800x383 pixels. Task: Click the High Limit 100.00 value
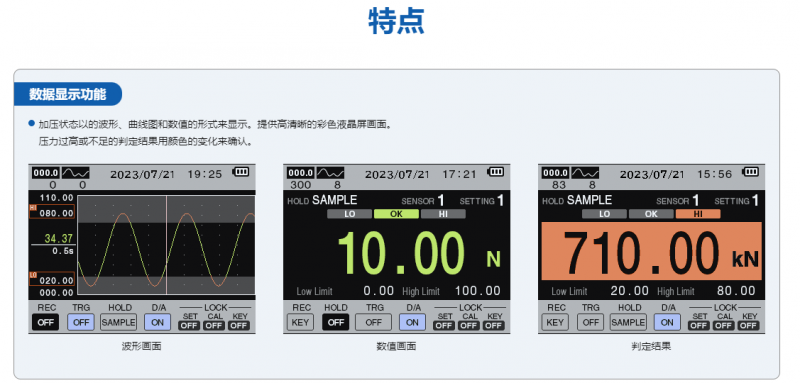click(478, 291)
